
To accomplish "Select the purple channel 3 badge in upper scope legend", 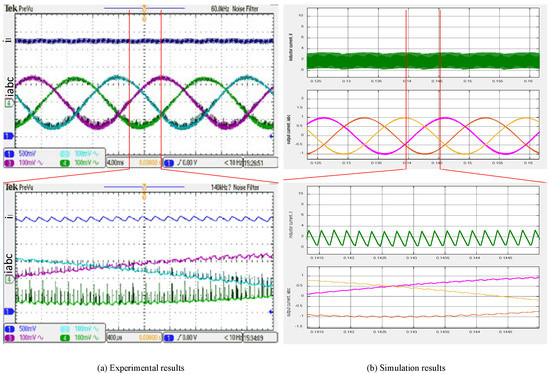I will pyautogui.click(x=9, y=163).
